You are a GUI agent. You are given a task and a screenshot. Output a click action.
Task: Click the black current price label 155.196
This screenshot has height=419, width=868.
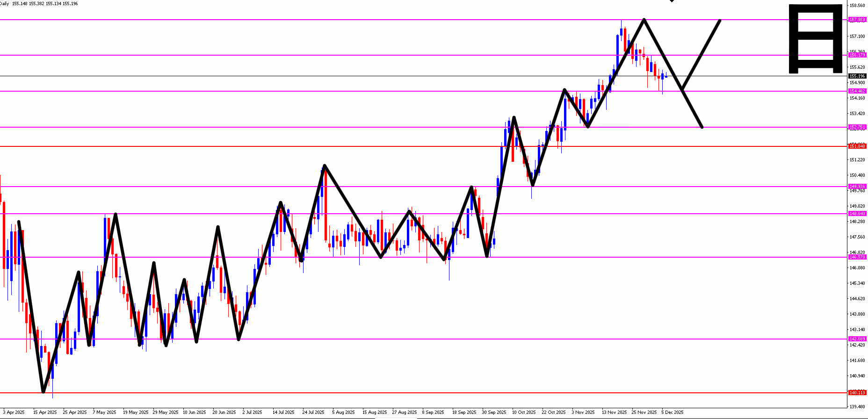click(x=857, y=76)
